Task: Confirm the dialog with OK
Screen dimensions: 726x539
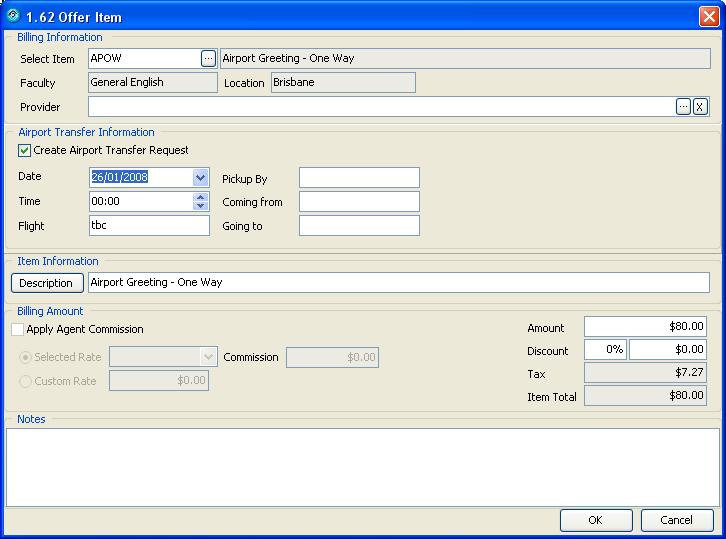Action: [596, 520]
